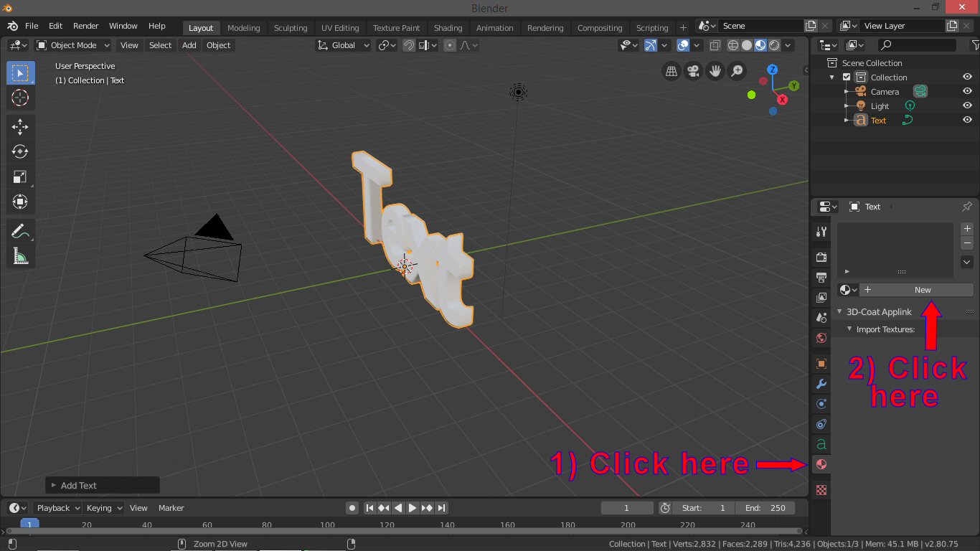Open the Object Mode dropdown

coord(72,44)
